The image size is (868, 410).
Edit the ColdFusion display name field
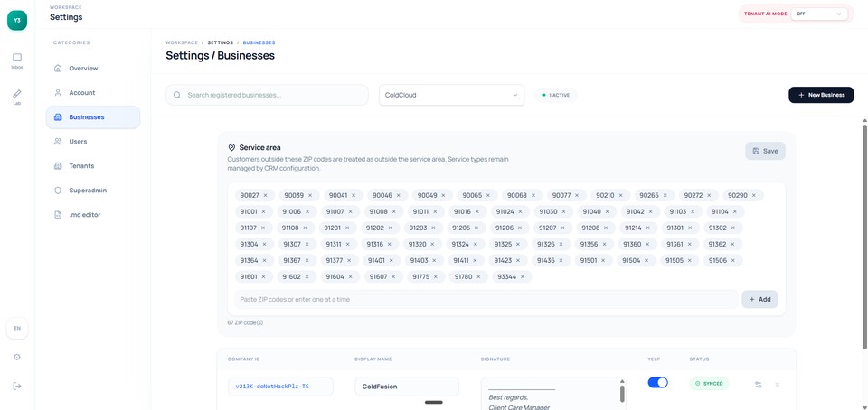coord(407,387)
